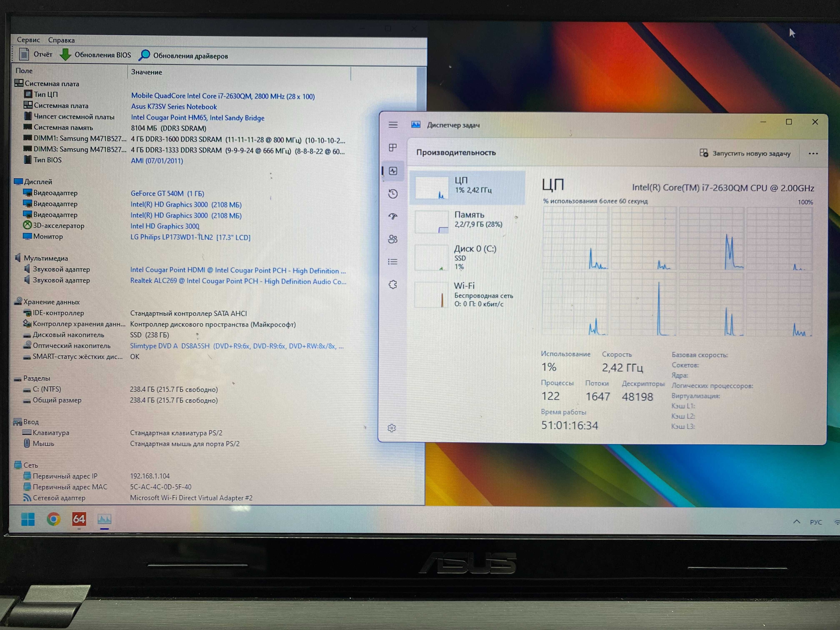Open the App history icon in Task Manager

pyautogui.click(x=393, y=194)
